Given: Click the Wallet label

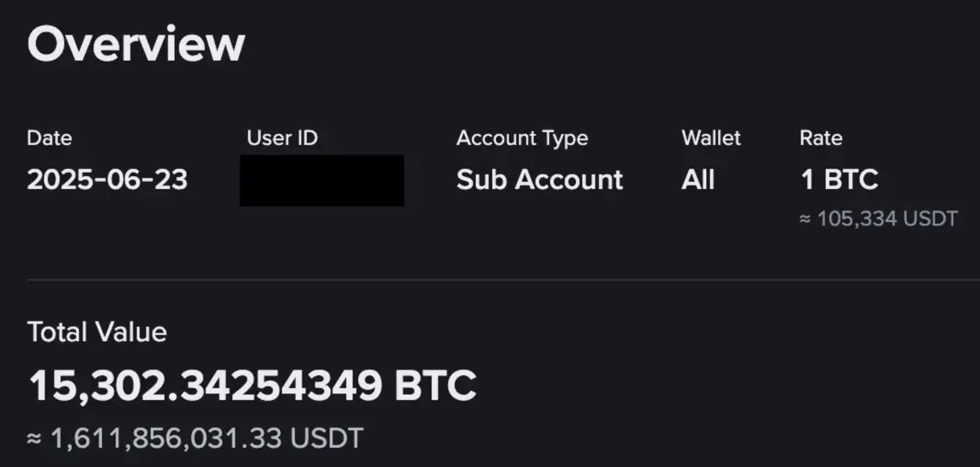Looking at the screenshot, I should pyautogui.click(x=711, y=138).
